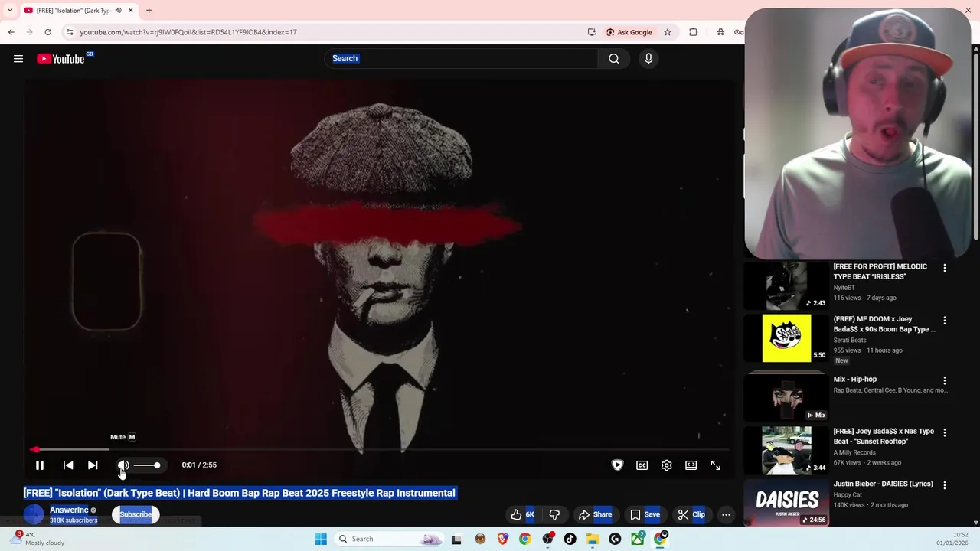Open options for Mix - Hip-hop

pos(945,380)
